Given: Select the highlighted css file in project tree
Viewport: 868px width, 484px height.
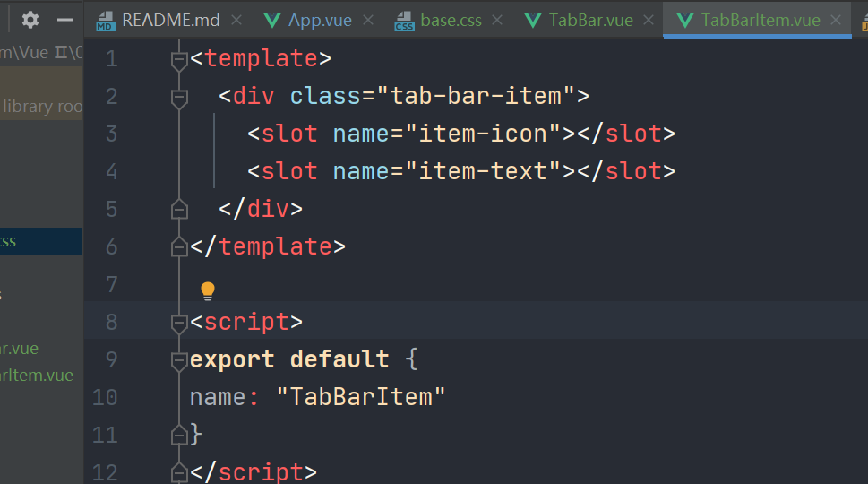Looking at the screenshot, I should pos(41,241).
